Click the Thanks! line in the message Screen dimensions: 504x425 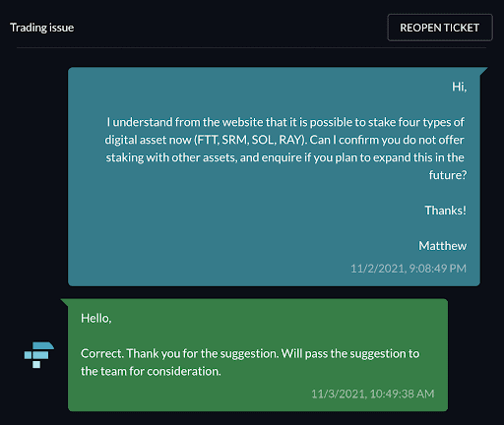tap(445, 211)
